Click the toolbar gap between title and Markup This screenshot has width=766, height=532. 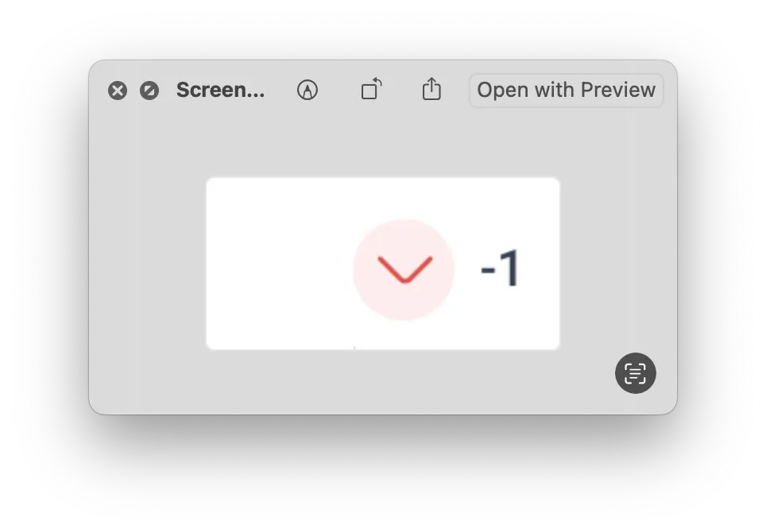[x=280, y=90]
